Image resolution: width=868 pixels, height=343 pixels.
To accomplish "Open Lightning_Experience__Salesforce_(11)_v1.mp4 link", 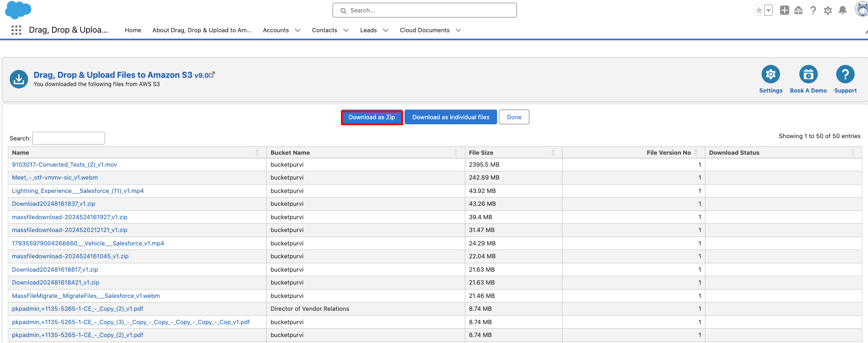I will pos(78,191).
